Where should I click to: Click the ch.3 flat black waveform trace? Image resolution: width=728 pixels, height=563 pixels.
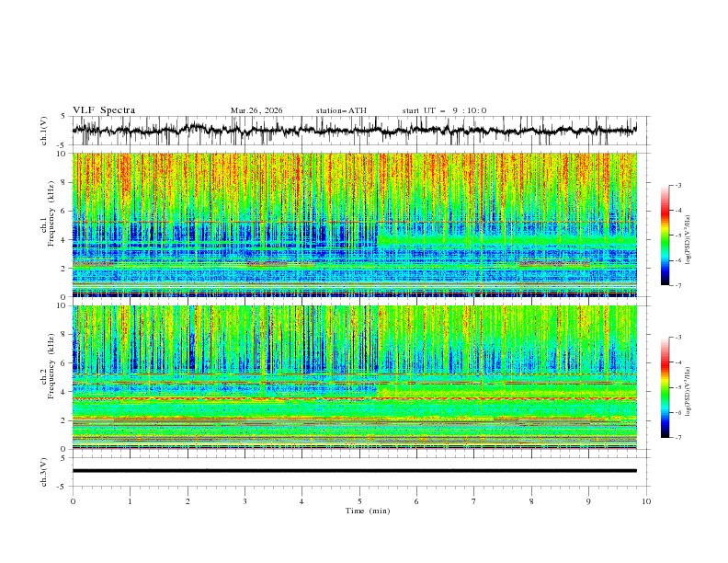[x=354, y=471]
